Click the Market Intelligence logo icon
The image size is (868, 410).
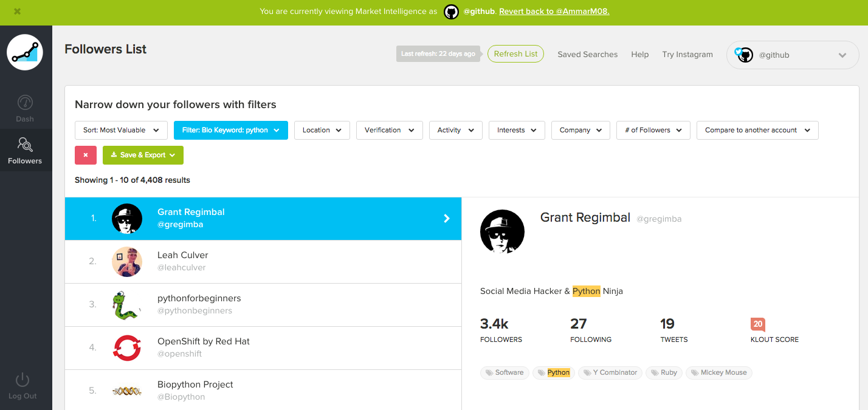(x=25, y=52)
